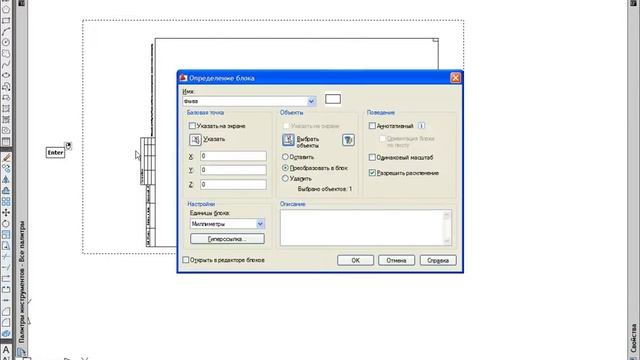Select the Polygon draw tool
The image size is (640, 360).
tap(6, 9)
